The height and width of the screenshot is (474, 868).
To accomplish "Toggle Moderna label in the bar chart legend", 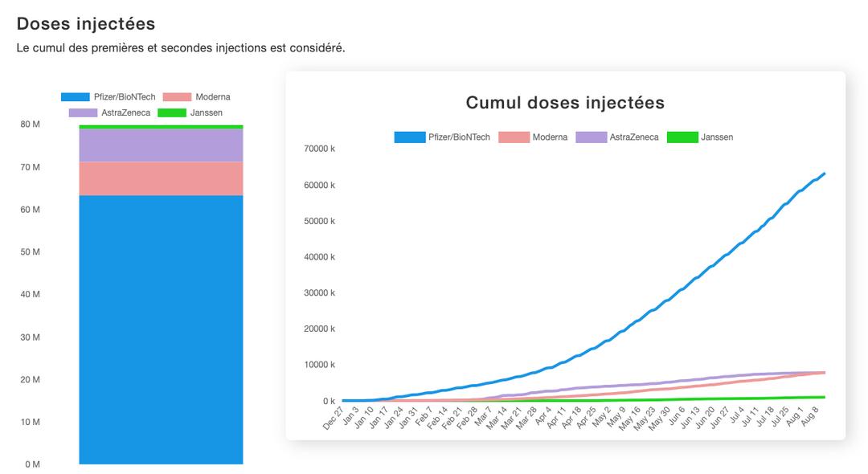I will (x=212, y=97).
